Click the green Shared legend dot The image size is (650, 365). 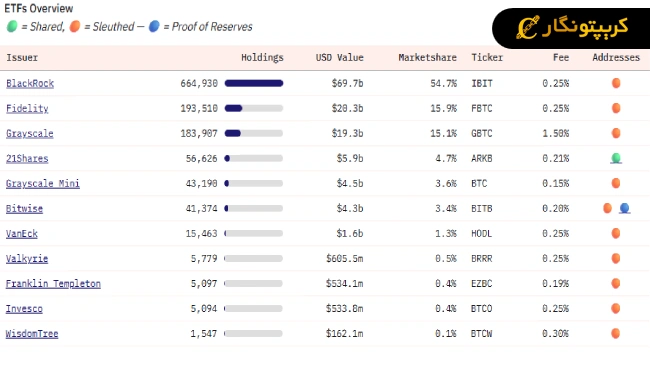click(12, 27)
